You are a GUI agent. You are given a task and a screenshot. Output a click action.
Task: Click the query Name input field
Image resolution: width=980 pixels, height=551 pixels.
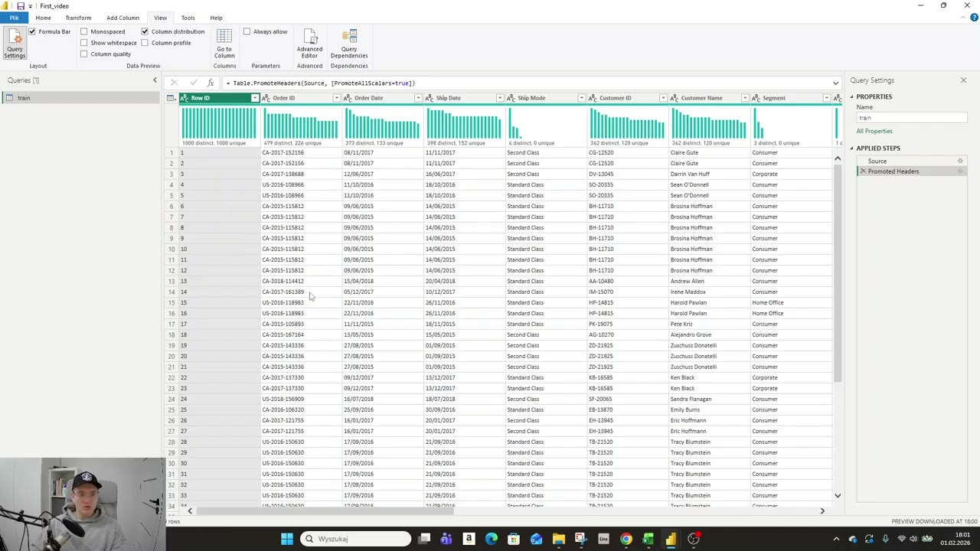pyautogui.click(x=911, y=118)
